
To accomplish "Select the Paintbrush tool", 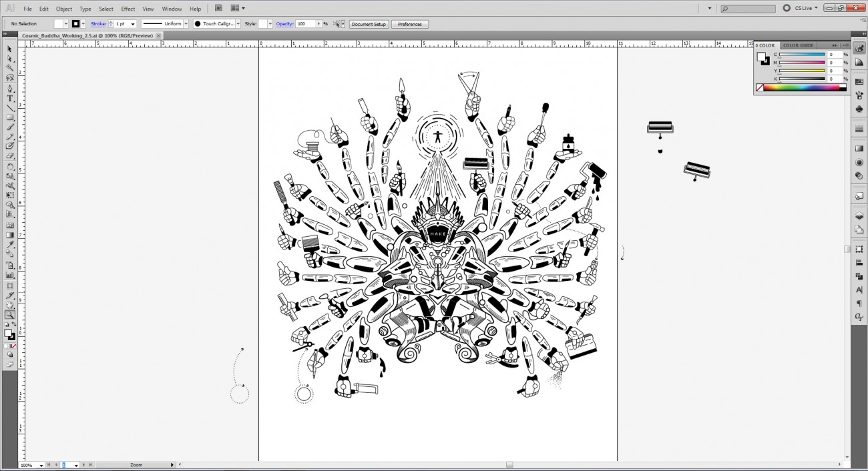I will pos(10,127).
